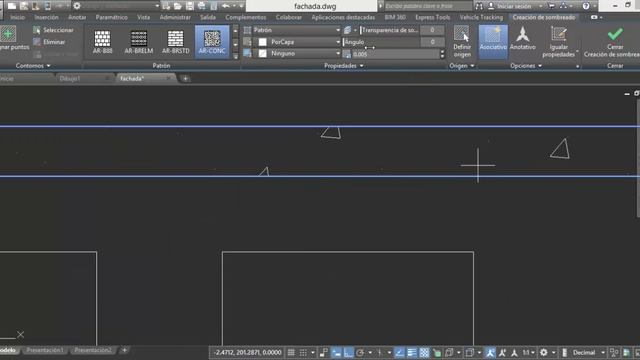The height and width of the screenshot is (360, 640).
Task: Open the Vista ribbon tab
Action: [143, 17]
